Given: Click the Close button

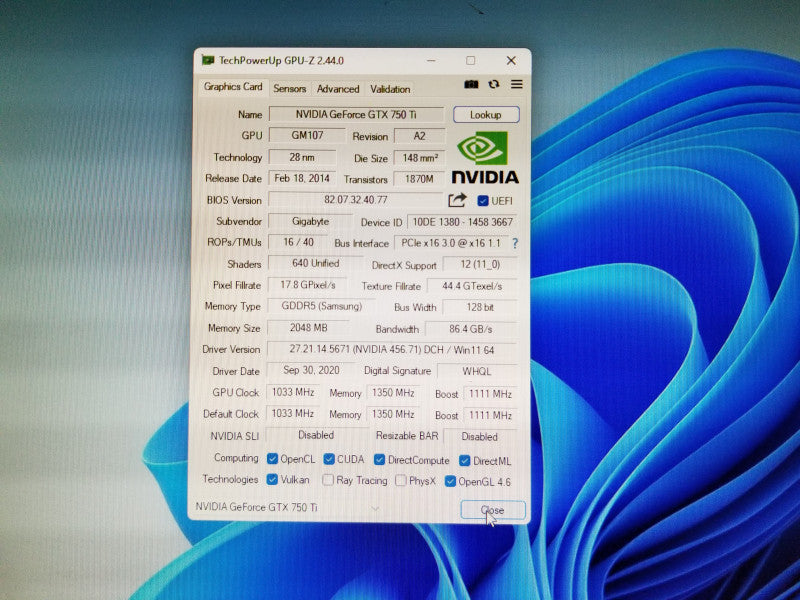Looking at the screenshot, I should pos(492,510).
